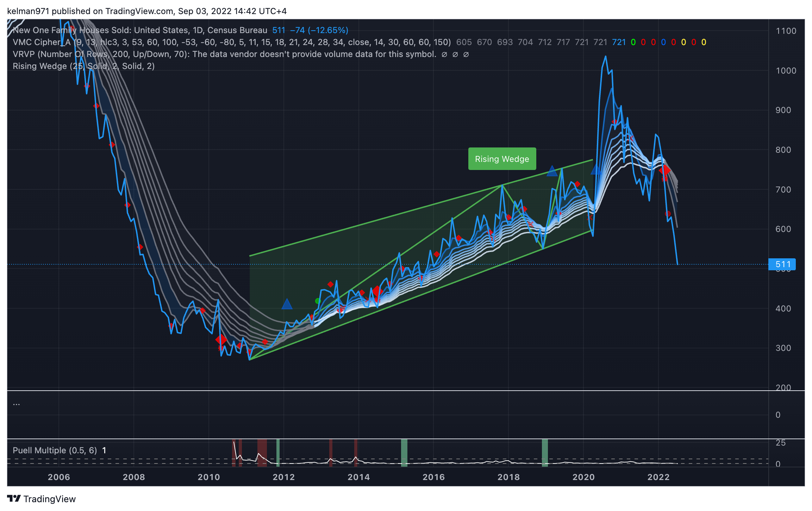
Task: Select the blue triangle at the 2020 breakout
Action: (x=596, y=169)
